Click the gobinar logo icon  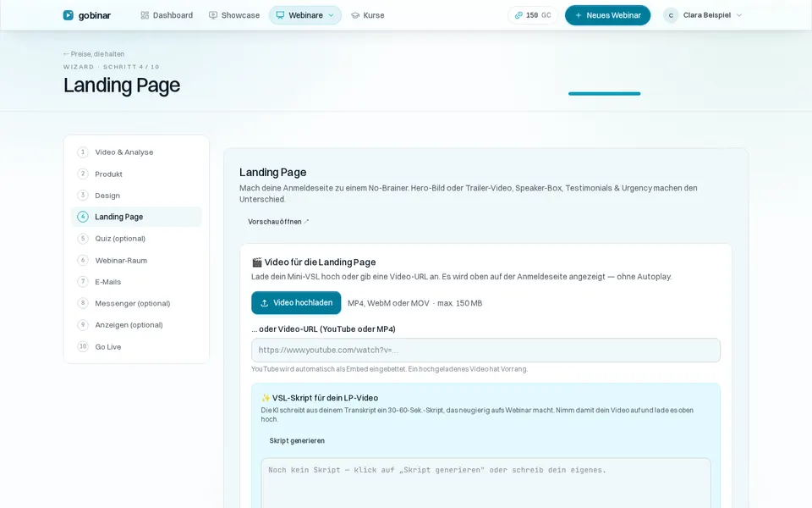(68, 15)
